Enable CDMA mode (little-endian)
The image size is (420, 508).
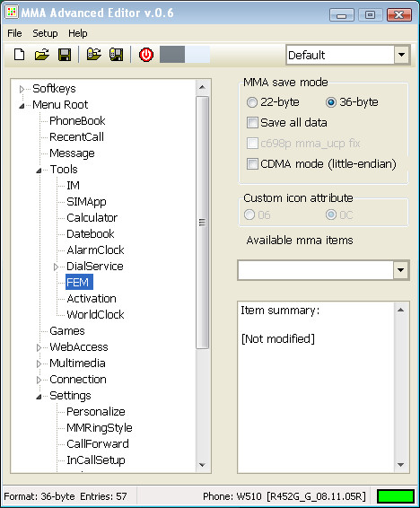pyautogui.click(x=252, y=164)
